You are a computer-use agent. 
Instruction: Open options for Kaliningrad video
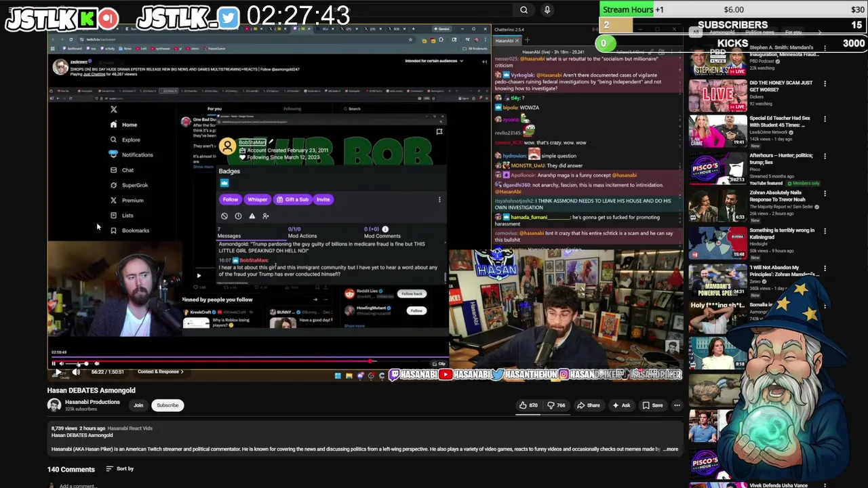tap(825, 230)
